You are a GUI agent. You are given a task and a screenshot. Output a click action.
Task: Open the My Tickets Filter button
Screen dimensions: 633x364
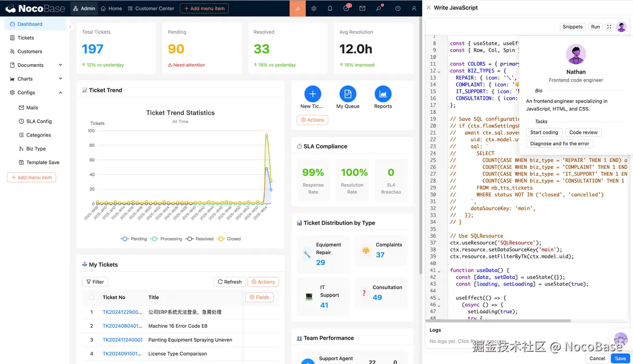click(95, 282)
